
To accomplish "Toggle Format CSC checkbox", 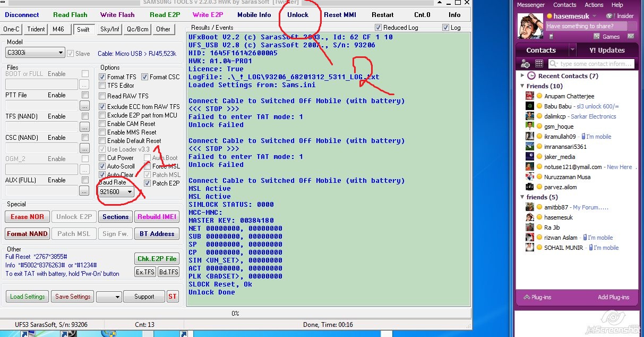I will [145, 77].
